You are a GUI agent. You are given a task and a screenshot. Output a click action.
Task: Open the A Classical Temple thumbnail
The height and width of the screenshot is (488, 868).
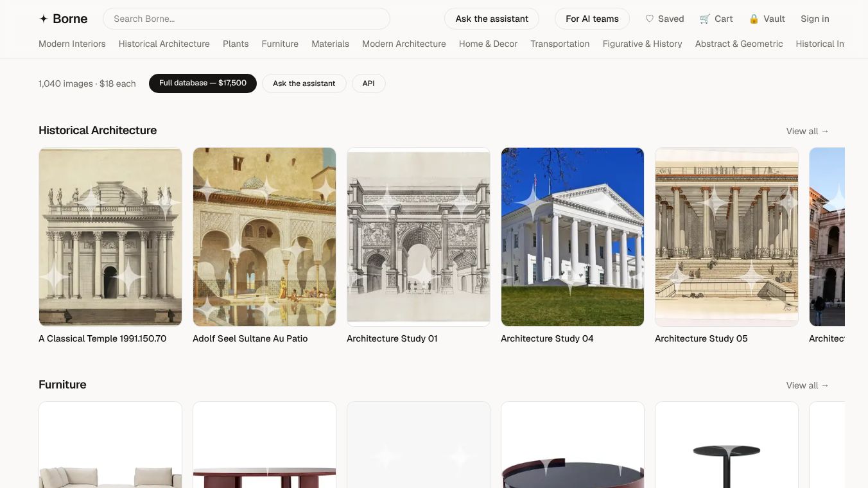[x=110, y=237]
